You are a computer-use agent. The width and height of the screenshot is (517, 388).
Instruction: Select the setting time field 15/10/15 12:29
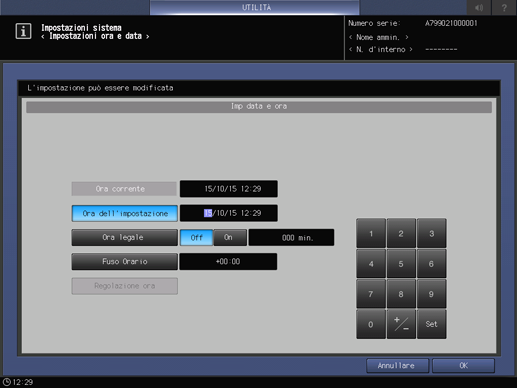pyautogui.click(x=229, y=213)
